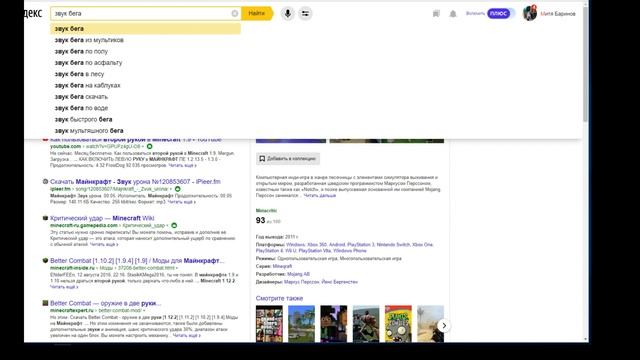Click the Metacritic score label
The width and height of the screenshot is (640, 360).
(x=266, y=211)
